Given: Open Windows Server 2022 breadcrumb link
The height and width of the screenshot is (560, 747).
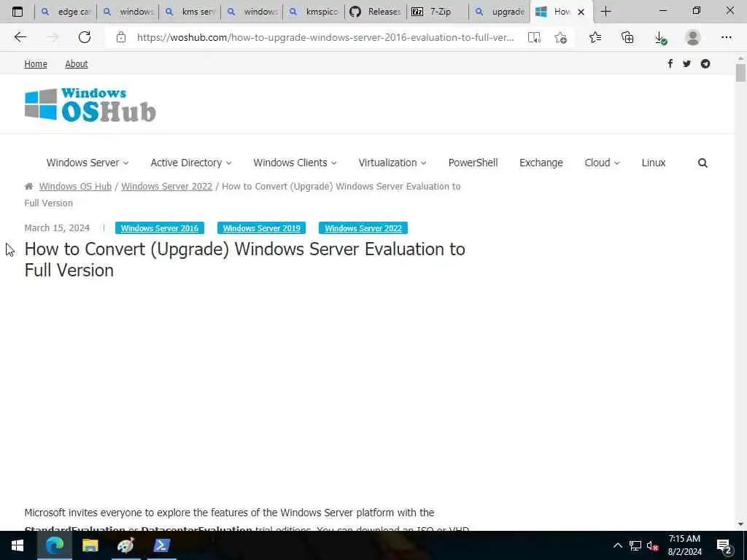Looking at the screenshot, I should [x=167, y=186].
